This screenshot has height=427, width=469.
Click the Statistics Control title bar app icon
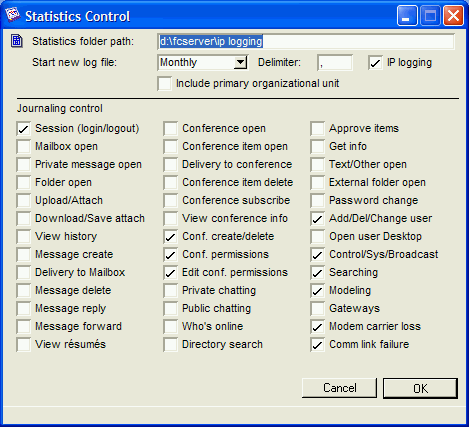coord(13,15)
